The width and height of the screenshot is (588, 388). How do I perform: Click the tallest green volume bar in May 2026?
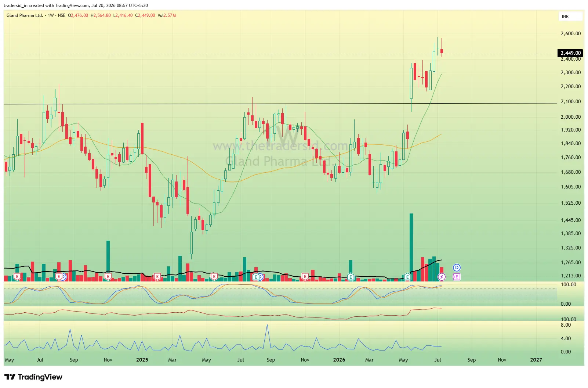coord(411,247)
